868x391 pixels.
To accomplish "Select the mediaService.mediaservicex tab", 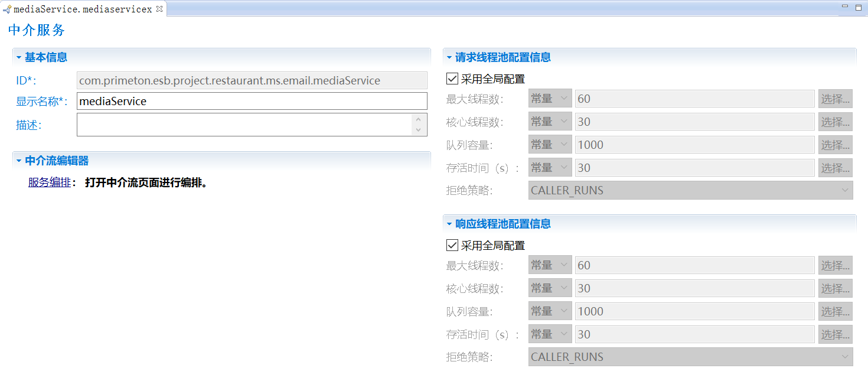I will tap(83, 9).
